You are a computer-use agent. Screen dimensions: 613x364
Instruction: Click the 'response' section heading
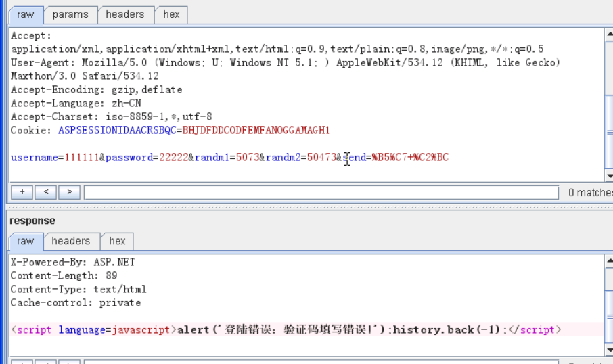point(32,221)
